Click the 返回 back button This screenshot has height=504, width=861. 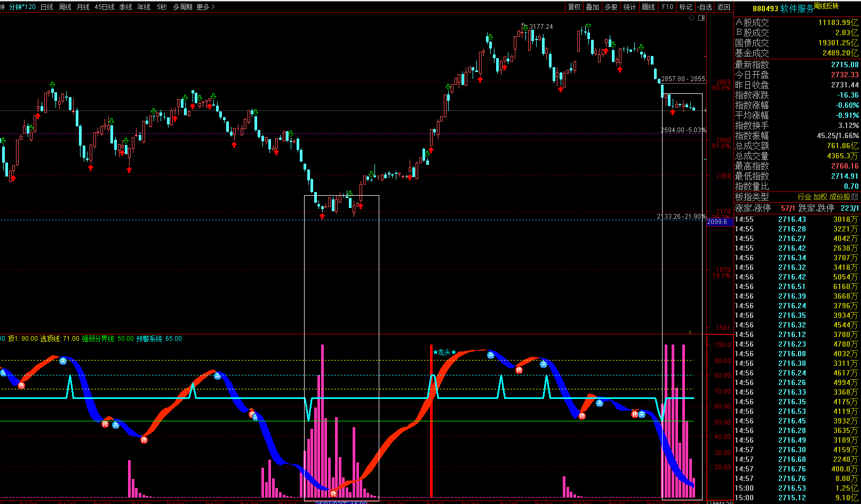coord(724,7)
